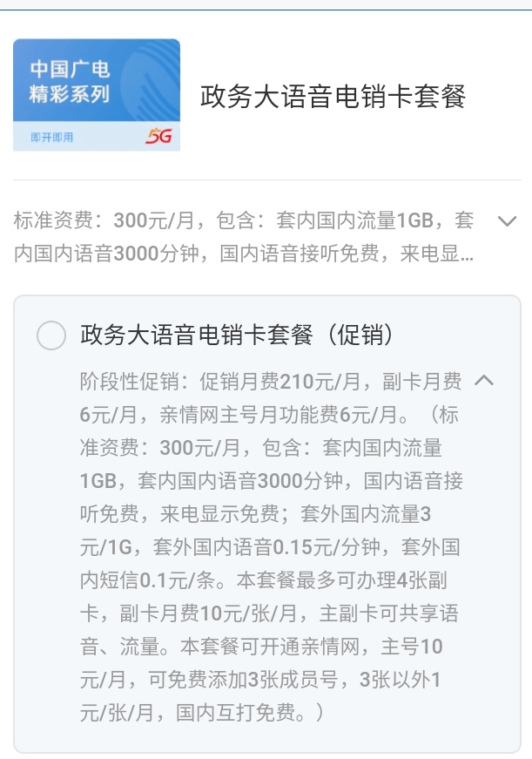Viewport: 532px width, 759px height.
Task: Tap the closing 国内互打免费。） text
Action: [x=250, y=713]
